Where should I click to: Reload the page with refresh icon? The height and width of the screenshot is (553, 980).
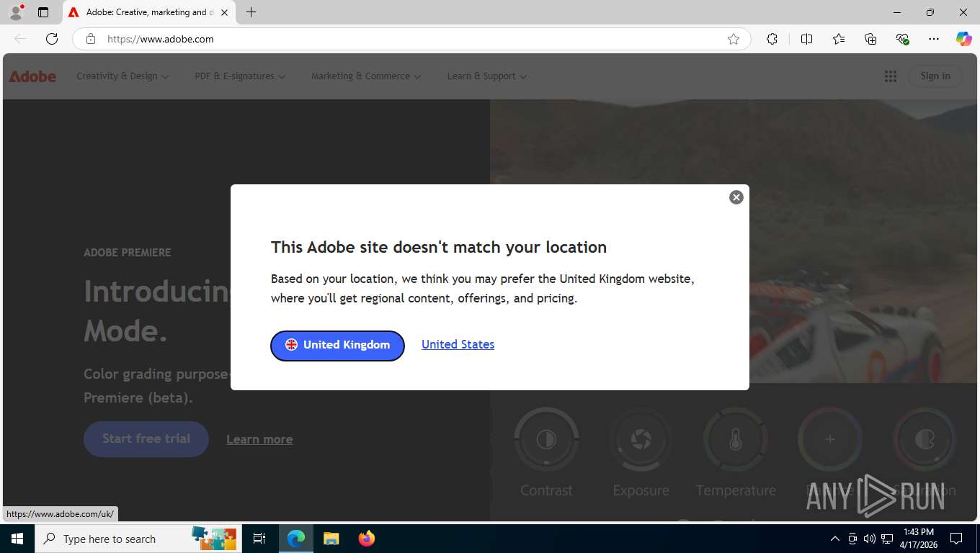[51, 39]
